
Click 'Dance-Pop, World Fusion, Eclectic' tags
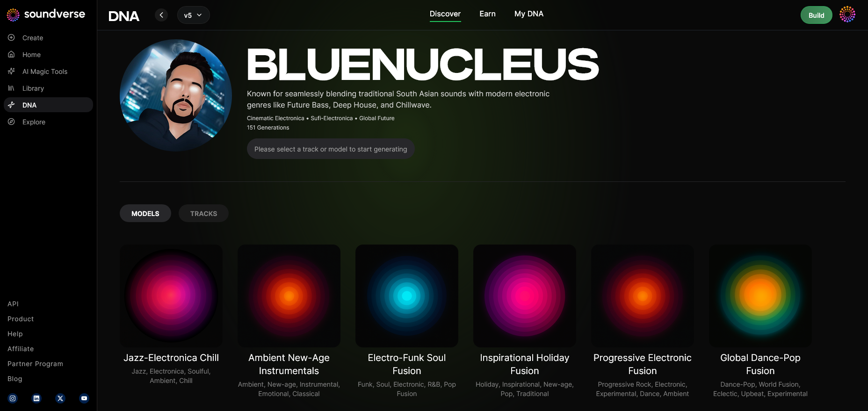[760, 389]
